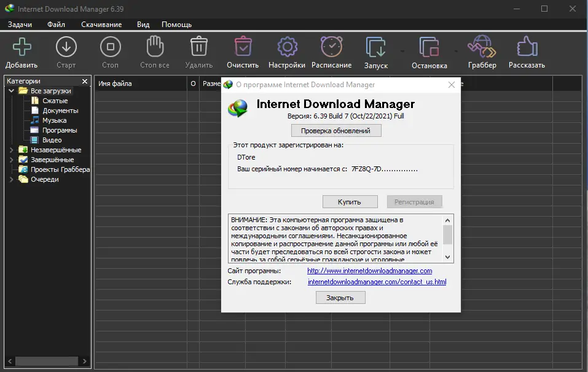The height and width of the screenshot is (372, 588).
Task: Open Настройки via its gear icon
Action: 287,47
